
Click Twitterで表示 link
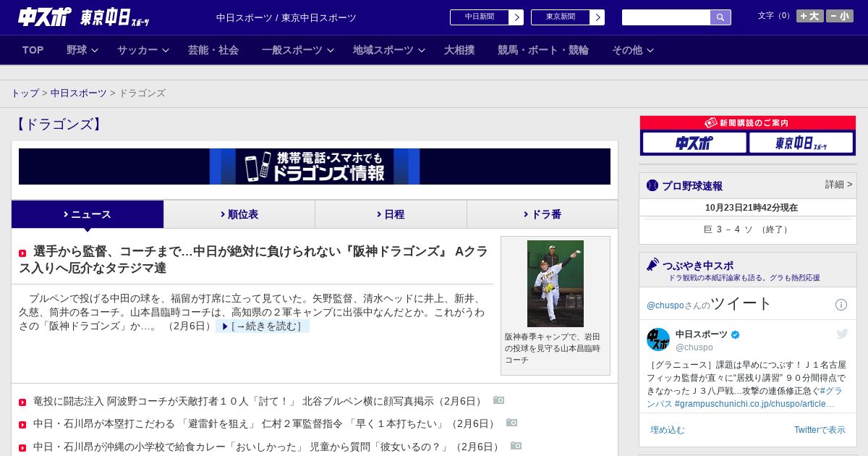[x=820, y=430]
